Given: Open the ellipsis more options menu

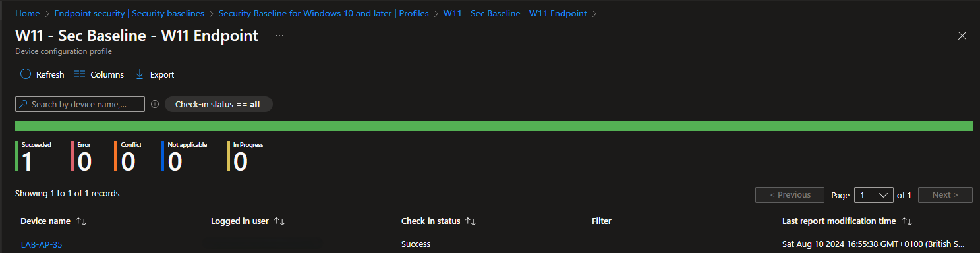Looking at the screenshot, I should [279, 36].
